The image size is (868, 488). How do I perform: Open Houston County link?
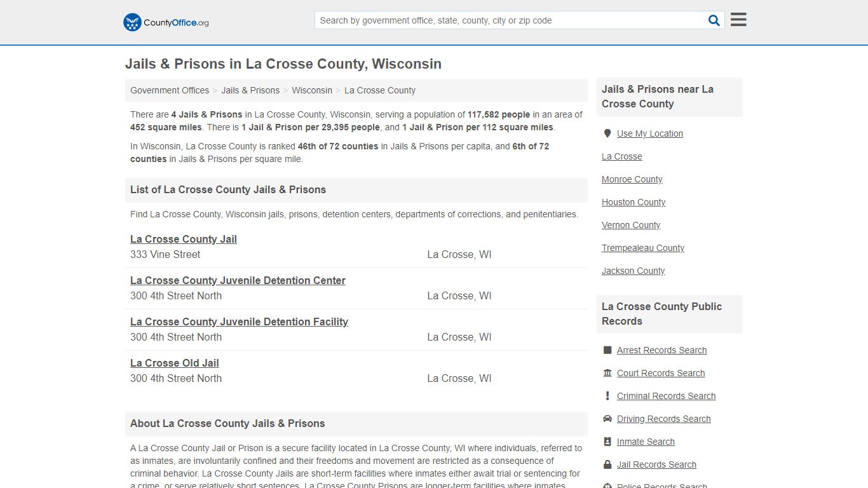(x=634, y=202)
